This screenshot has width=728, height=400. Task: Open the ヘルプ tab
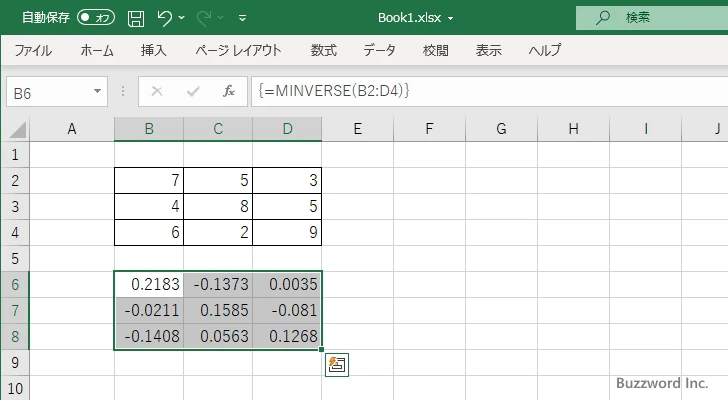(x=545, y=50)
